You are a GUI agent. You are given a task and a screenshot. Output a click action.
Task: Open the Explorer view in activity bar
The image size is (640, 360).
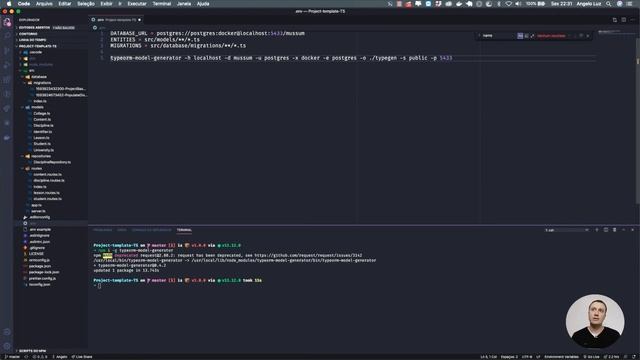point(7,22)
